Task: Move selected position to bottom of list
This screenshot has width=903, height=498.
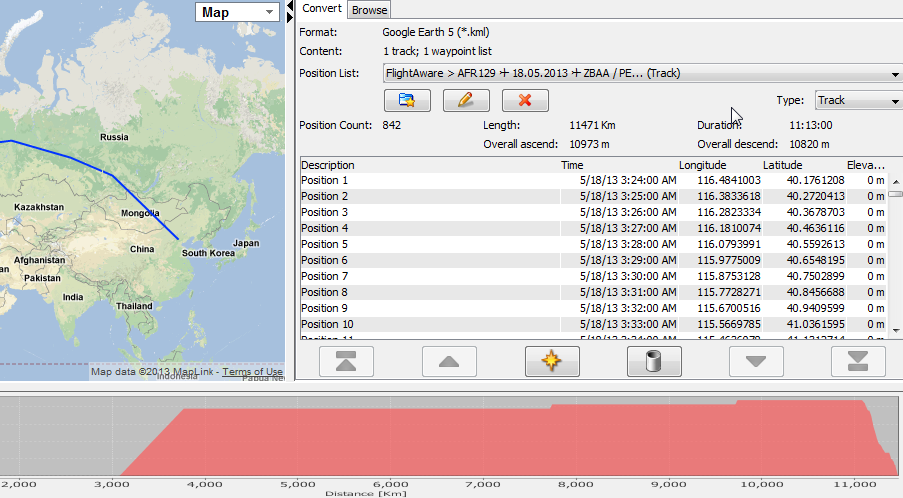Action: (858, 362)
